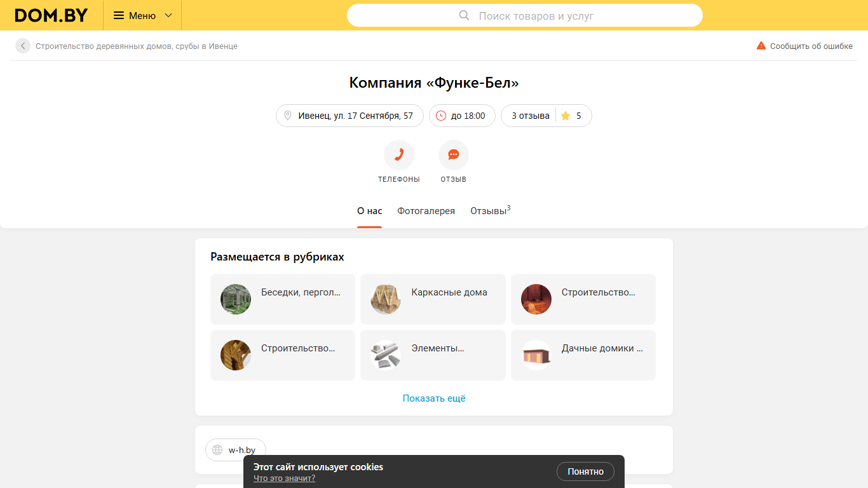Click the ТЕЛЕФОНЫ label
Screen dimensions: 868x488
[399, 179]
